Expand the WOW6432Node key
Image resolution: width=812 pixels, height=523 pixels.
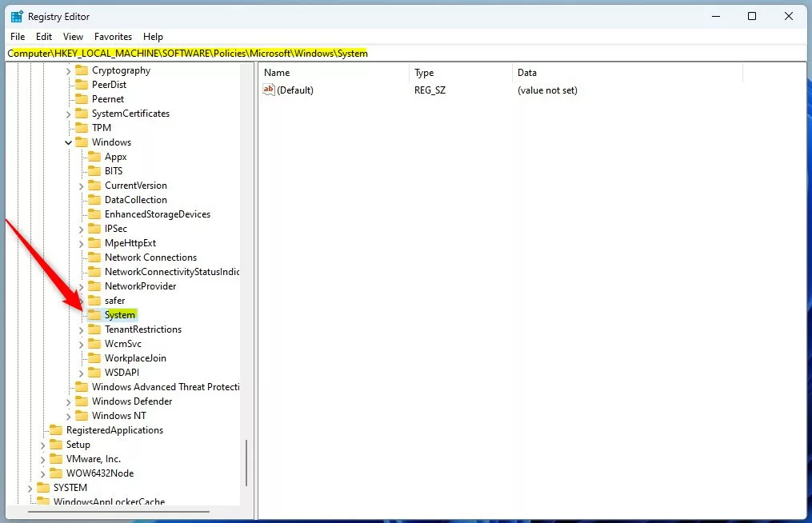point(43,473)
